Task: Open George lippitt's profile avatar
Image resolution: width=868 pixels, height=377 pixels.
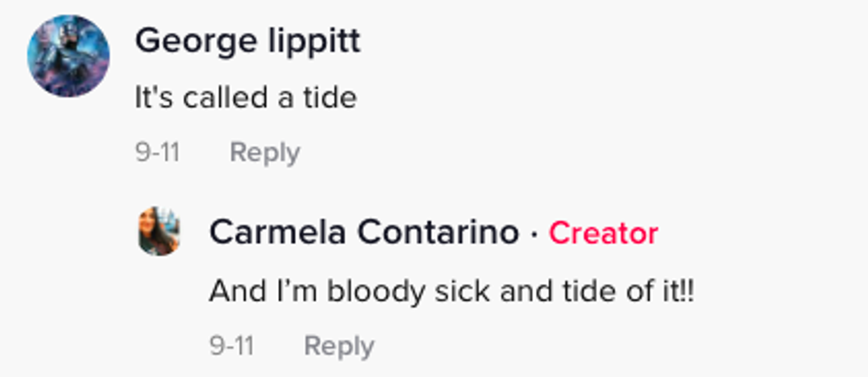Action: point(69,56)
